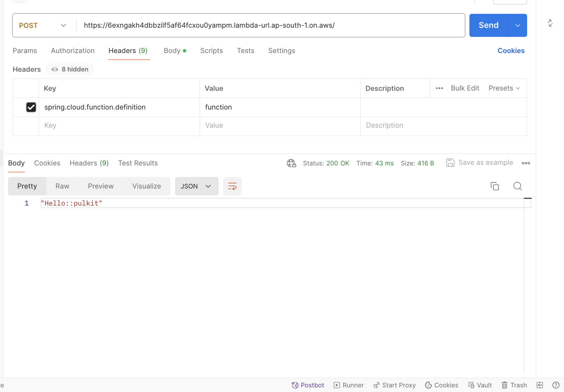Copy the response body with copy icon
The image size is (564, 392).
tap(495, 186)
